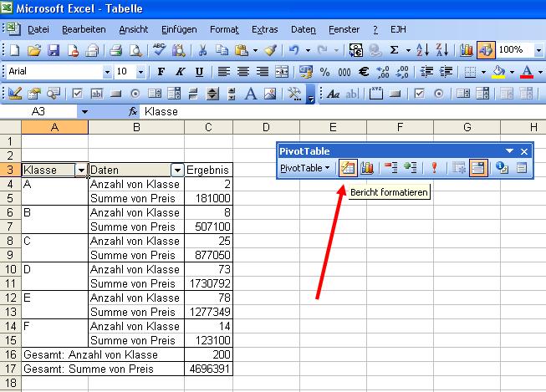Sort ascending with the A-Z icon

(422, 51)
